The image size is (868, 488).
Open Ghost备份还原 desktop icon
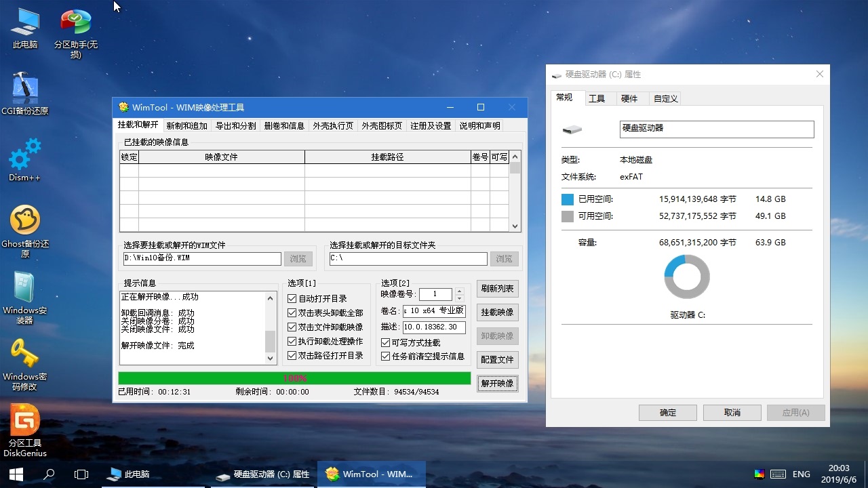(25, 232)
